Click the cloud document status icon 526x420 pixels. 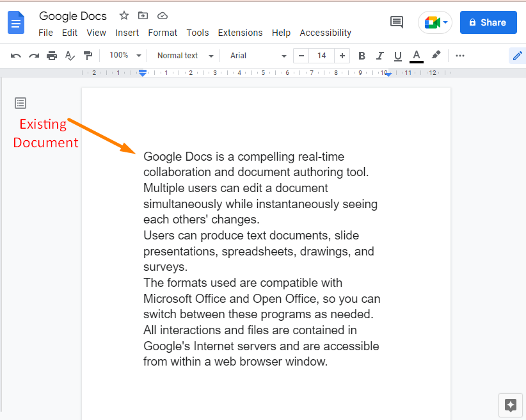[163, 16]
